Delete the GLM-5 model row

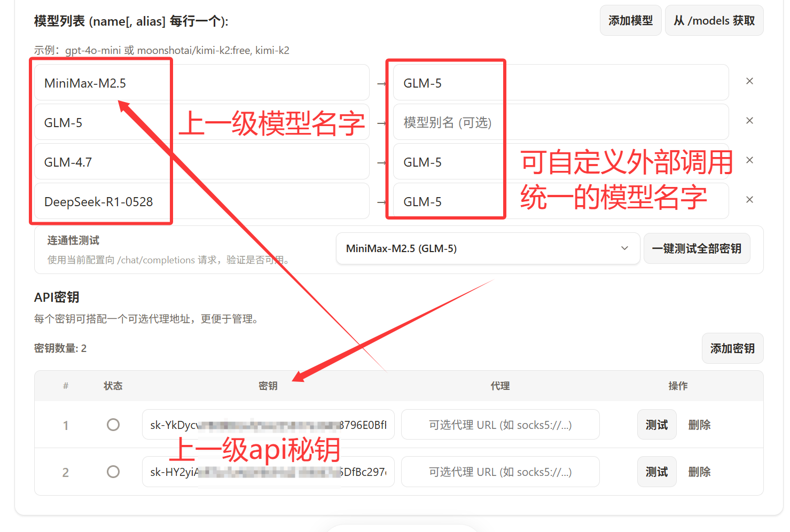(749, 121)
